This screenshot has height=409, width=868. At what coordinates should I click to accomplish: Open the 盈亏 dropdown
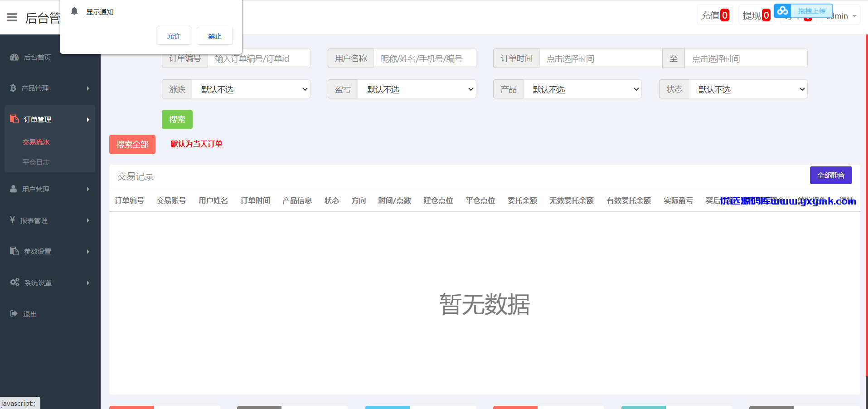tap(417, 89)
